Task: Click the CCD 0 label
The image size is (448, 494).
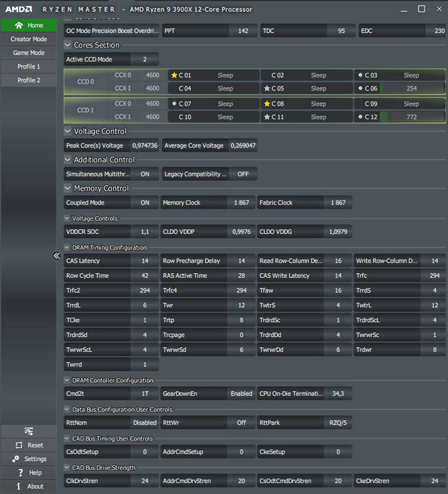Action: click(85, 82)
